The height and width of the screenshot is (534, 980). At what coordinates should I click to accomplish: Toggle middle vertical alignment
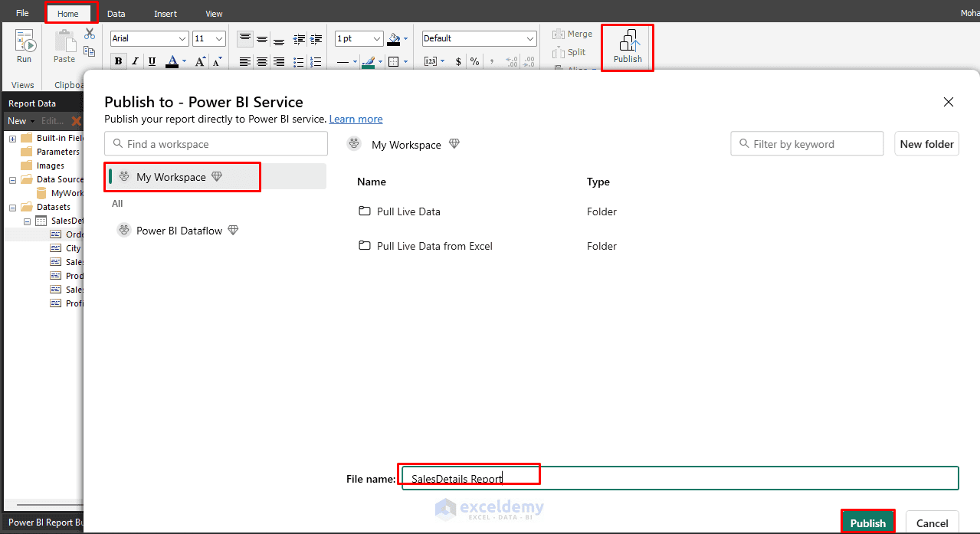pos(262,39)
